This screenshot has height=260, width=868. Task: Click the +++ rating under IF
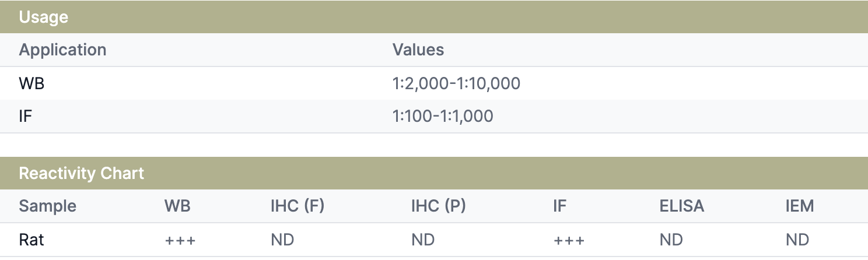pos(568,240)
